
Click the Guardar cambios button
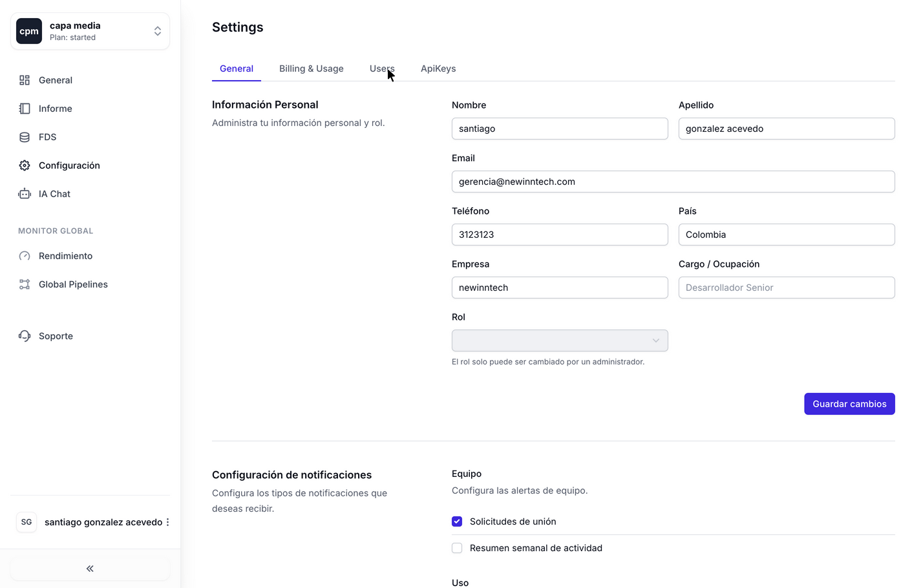(849, 404)
